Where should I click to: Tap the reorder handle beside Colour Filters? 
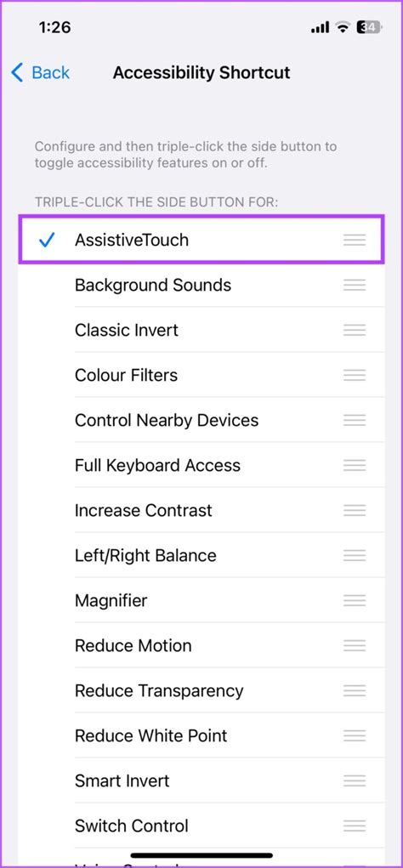[x=355, y=375]
